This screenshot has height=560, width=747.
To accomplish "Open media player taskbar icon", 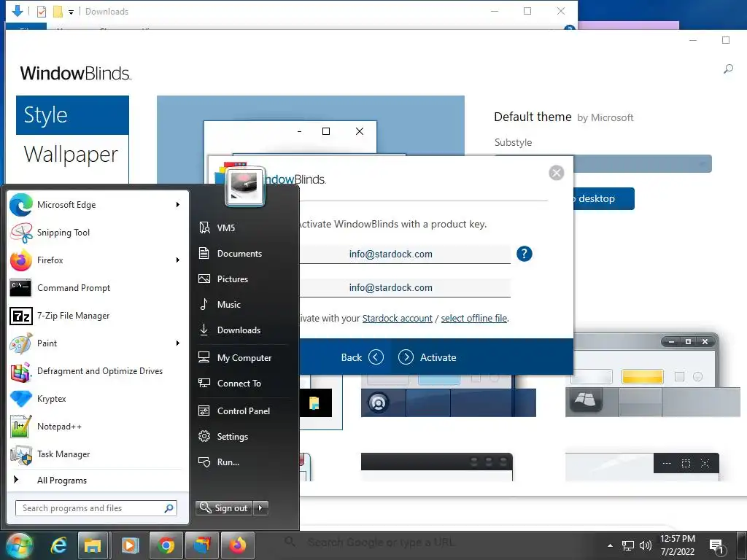I will tap(130, 545).
